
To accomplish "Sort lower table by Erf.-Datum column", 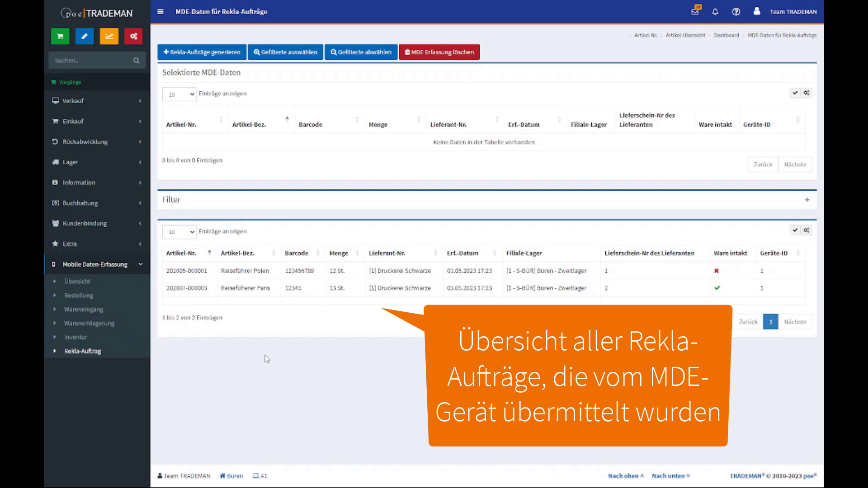I will click(472, 253).
